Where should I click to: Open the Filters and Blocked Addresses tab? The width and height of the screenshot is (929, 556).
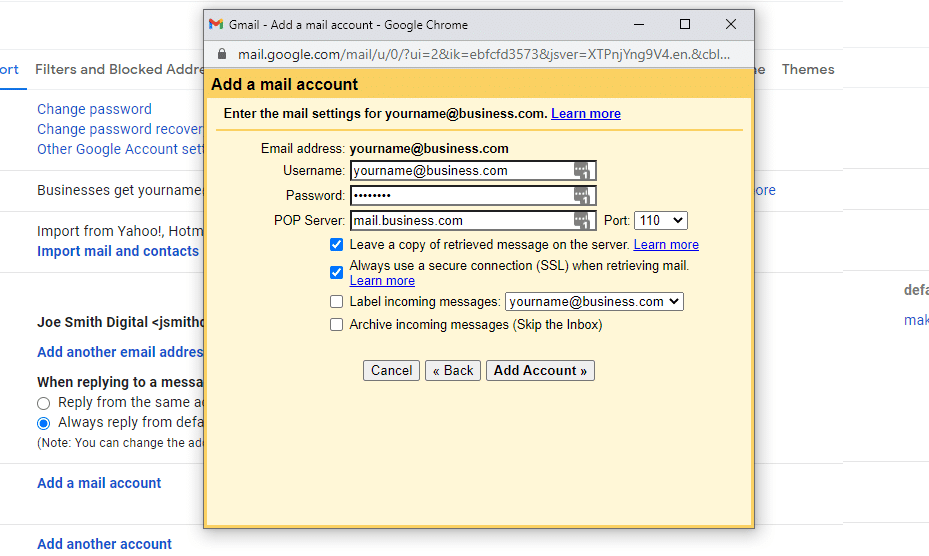tap(119, 69)
